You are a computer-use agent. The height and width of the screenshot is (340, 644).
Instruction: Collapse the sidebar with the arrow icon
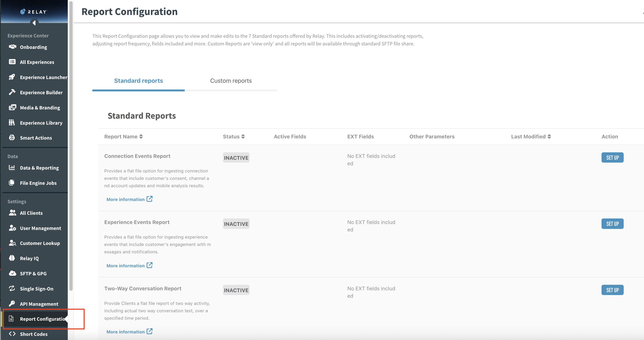click(x=34, y=23)
